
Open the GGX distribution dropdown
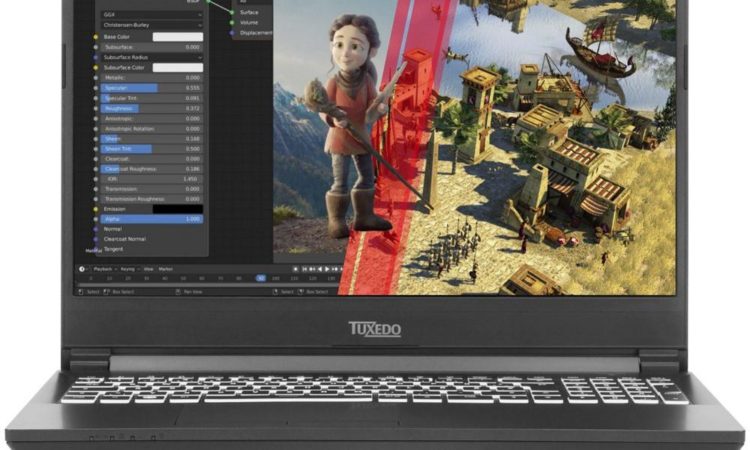pos(152,15)
